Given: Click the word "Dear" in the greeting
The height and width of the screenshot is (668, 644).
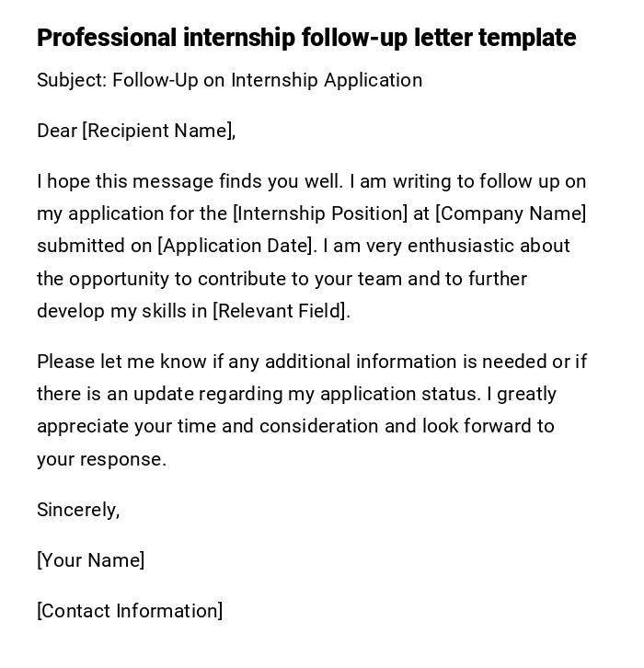Looking at the screenshot, I should (x=57, y=131).
